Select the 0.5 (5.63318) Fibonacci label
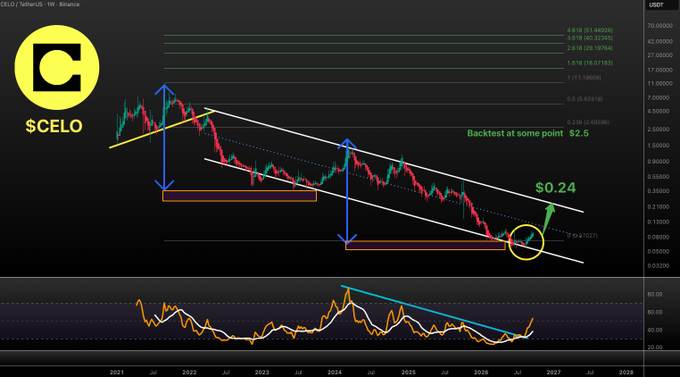Image resolution: width=680 pixels, height=377 pixels. point(585,99)
